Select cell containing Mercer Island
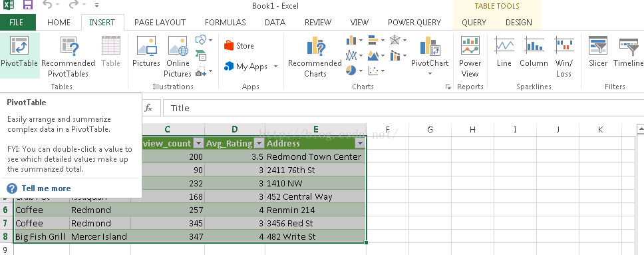Image resolution: width=644 pixels, height=255 pixels. coord(100,236)
